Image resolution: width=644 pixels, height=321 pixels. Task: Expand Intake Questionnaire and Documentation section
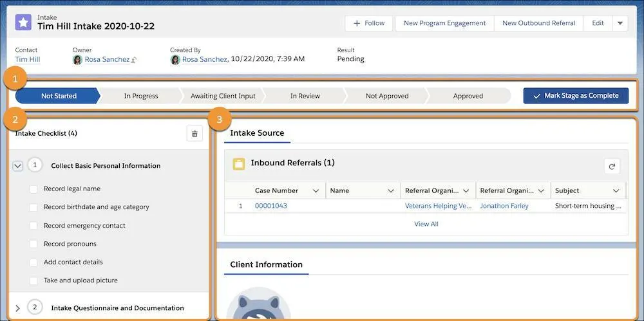click(x=17, y=308)
